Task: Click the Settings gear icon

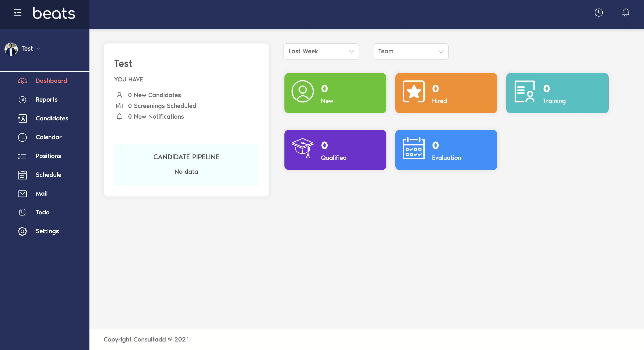Action: 22,231
